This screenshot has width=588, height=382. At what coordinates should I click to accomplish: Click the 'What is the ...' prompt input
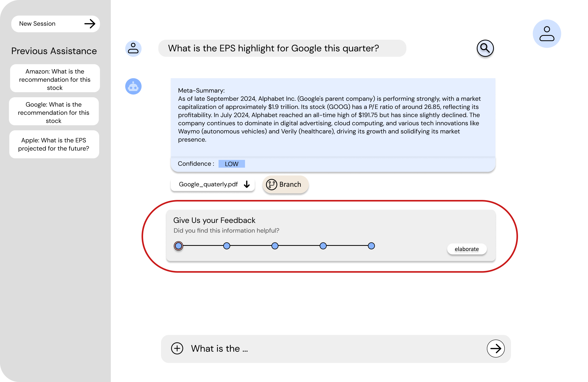[336, 349]
